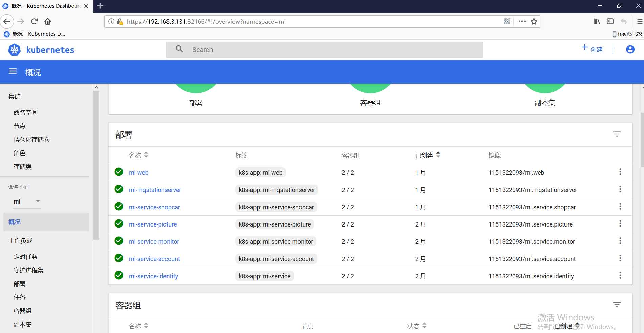Open 容器组 in sidebar
This screenshot has width=644, height=333.
(22, 311)
